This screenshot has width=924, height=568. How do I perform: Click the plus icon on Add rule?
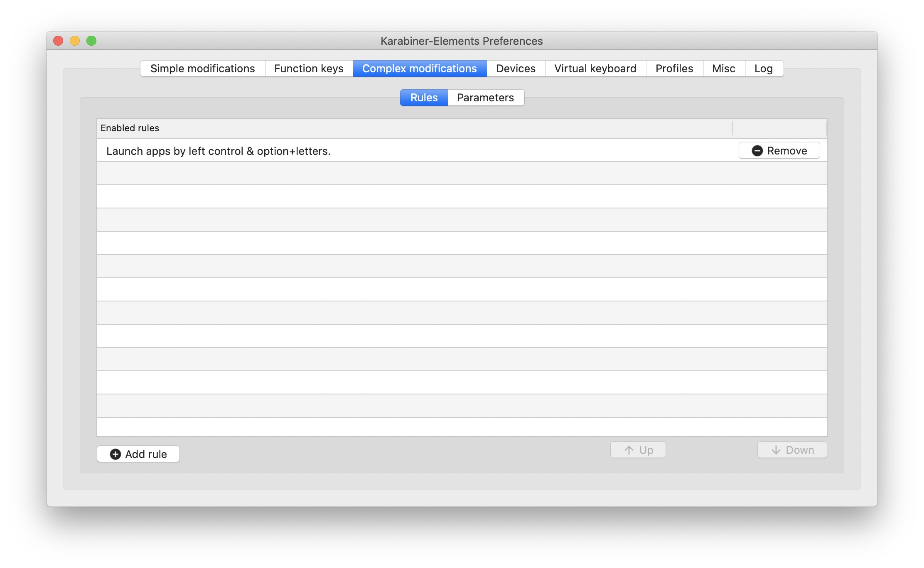click(x=115, y=454)
